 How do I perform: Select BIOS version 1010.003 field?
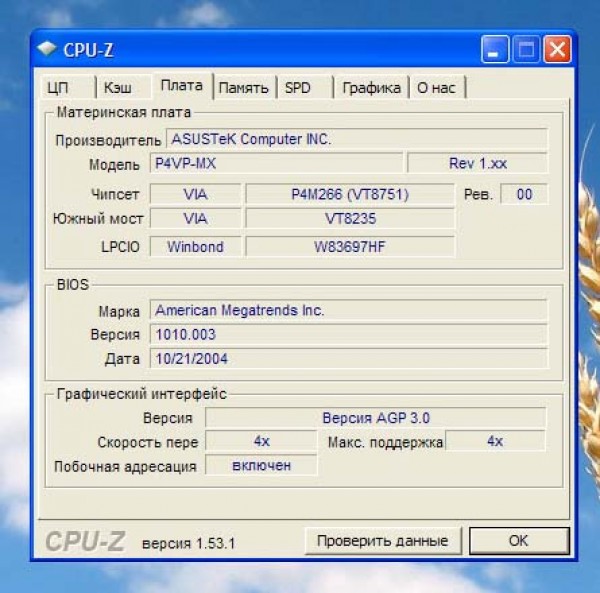349,334
